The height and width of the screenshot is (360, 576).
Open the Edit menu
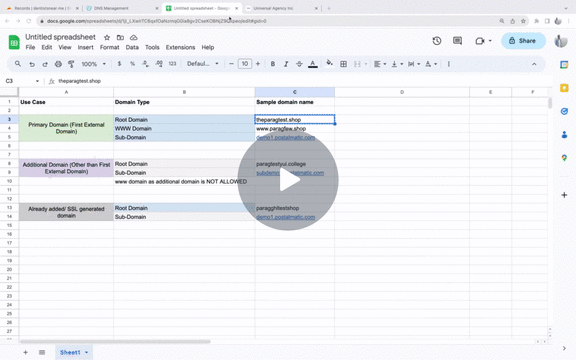pos(47,47)
